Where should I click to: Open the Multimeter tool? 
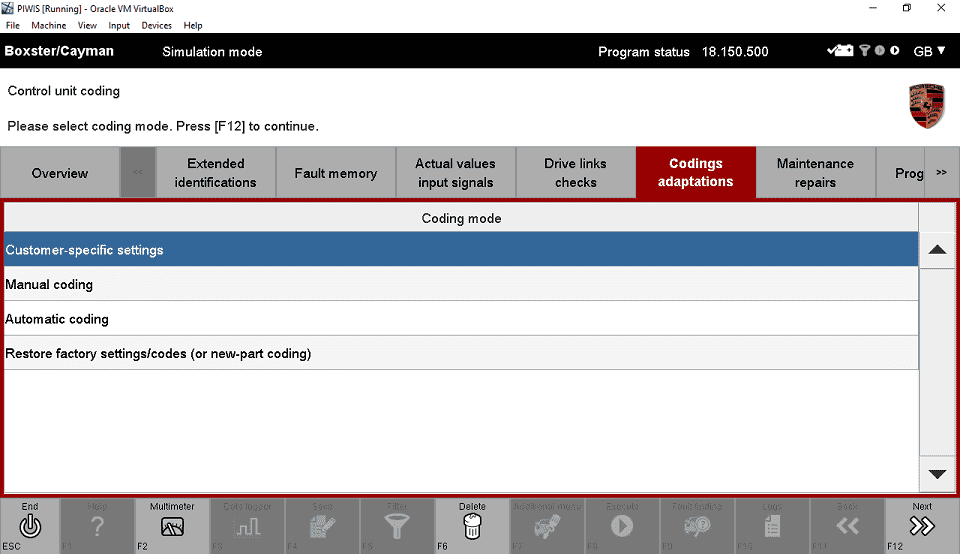(x=172, y=525)
